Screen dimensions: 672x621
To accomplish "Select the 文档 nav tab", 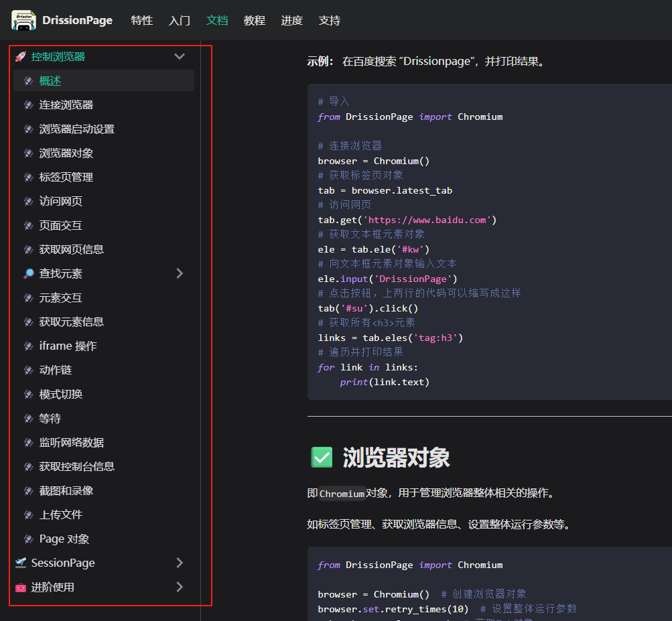I will pyautogui.click(x=217, y=20).
